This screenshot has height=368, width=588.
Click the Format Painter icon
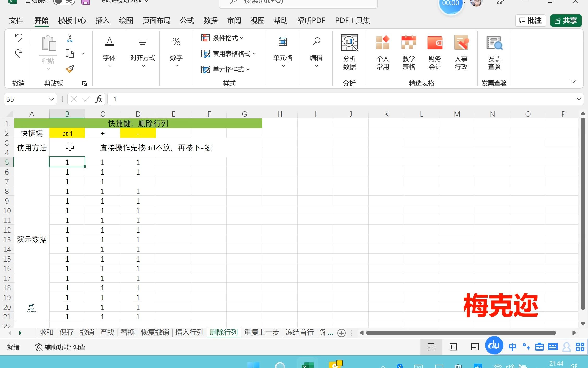click(70, 69)
